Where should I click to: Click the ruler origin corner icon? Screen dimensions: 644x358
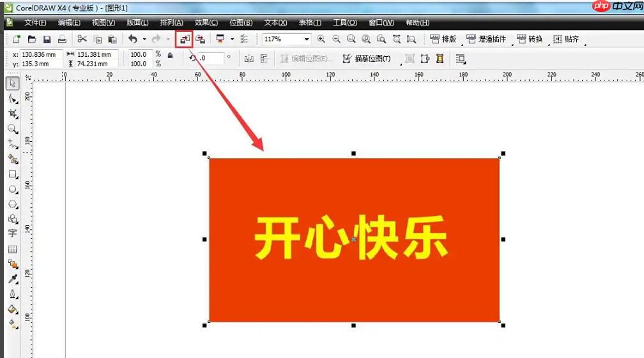28,77
